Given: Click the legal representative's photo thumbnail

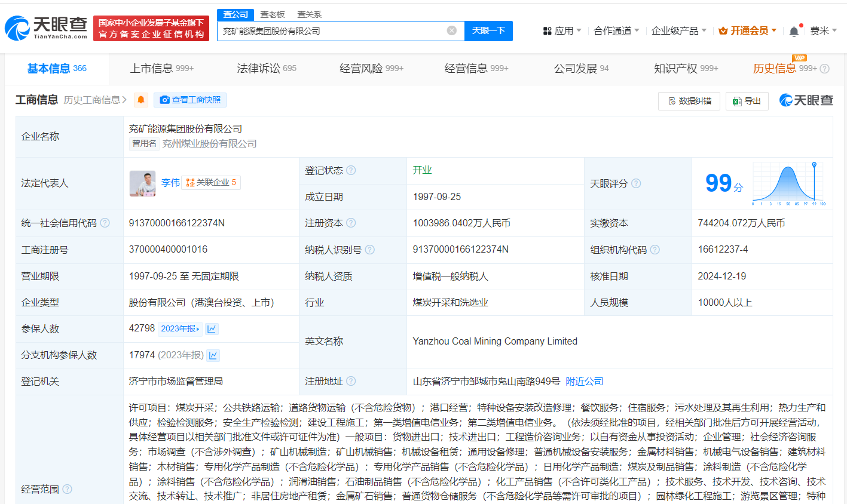Looking at the screenshot, I should coord(142,183).
